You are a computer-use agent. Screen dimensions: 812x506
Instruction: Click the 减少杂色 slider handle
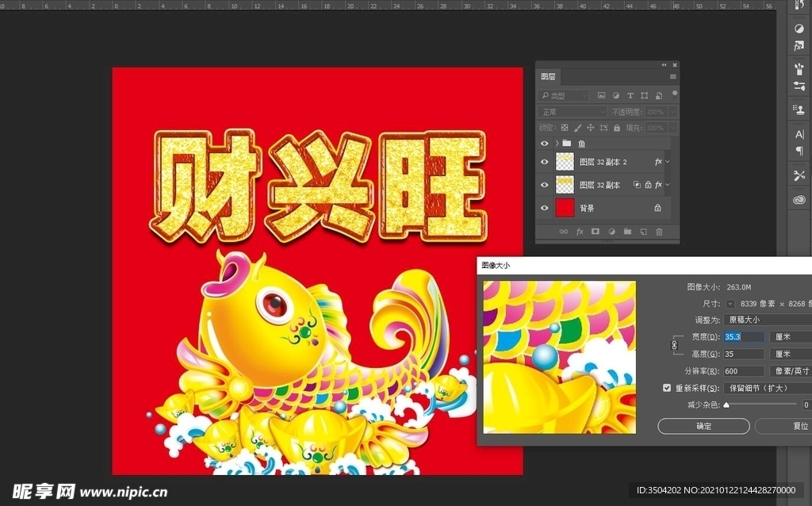point(726,404)
